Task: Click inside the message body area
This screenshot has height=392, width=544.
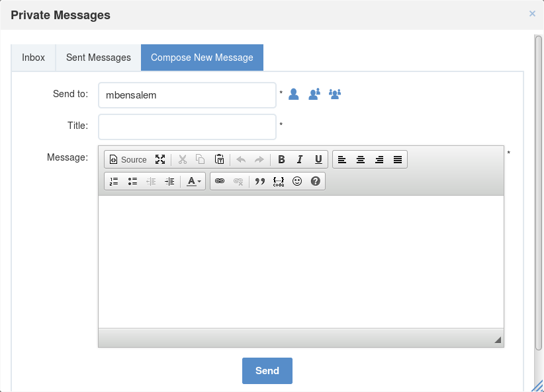Action: pos(301,262)
